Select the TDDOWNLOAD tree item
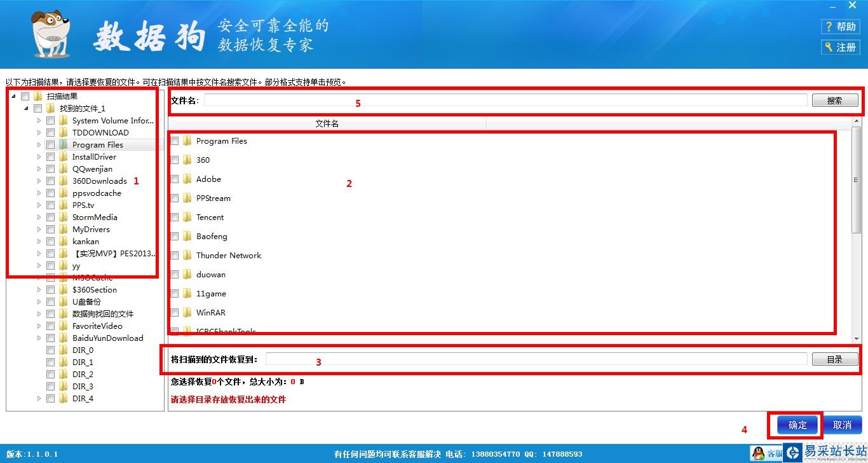 pyautogui.click(x=100, y=133)
